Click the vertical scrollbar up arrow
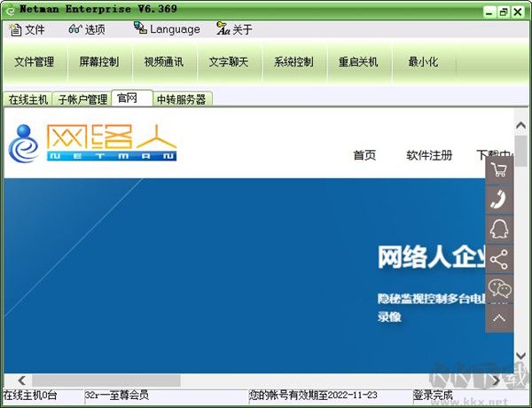Screen dimensions: 532x408 [x=520, y=126]
